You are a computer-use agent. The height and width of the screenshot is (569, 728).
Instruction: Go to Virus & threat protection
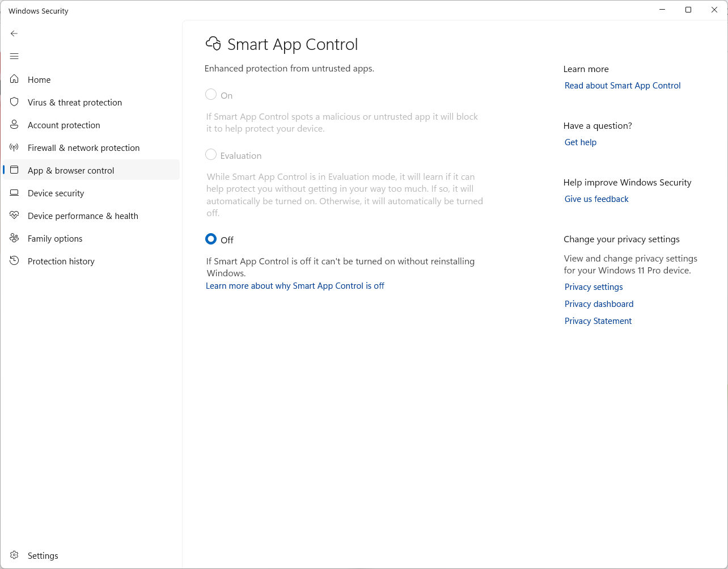click(75, 102)
